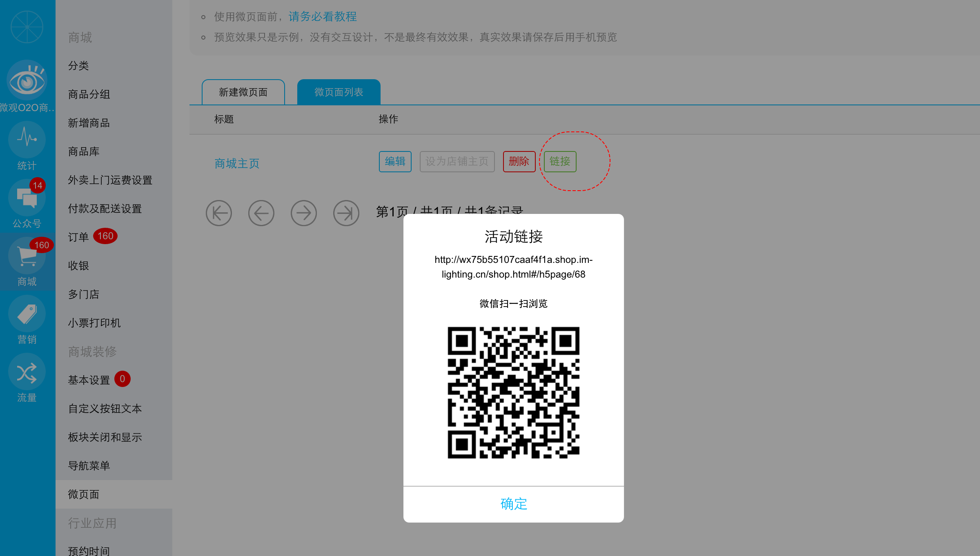Open the 商城主页 page link
Viewport: 980px width, 556px height.
tap(237, 163)
